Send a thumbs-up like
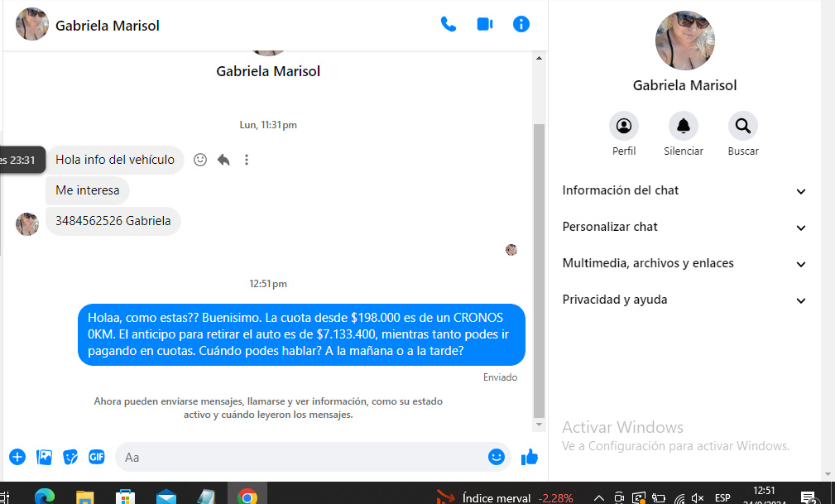The width and height of the screenshot is (835, 504). click(530, 457)
